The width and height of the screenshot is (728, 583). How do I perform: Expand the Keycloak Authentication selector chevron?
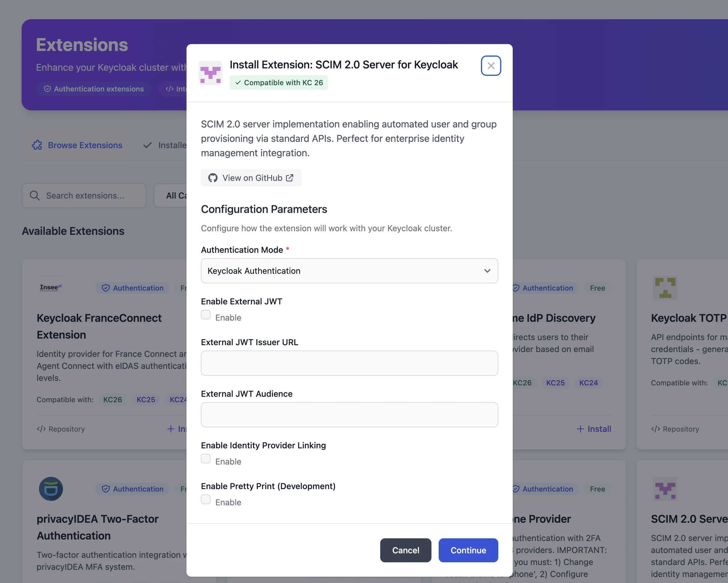tap(487, 271)
